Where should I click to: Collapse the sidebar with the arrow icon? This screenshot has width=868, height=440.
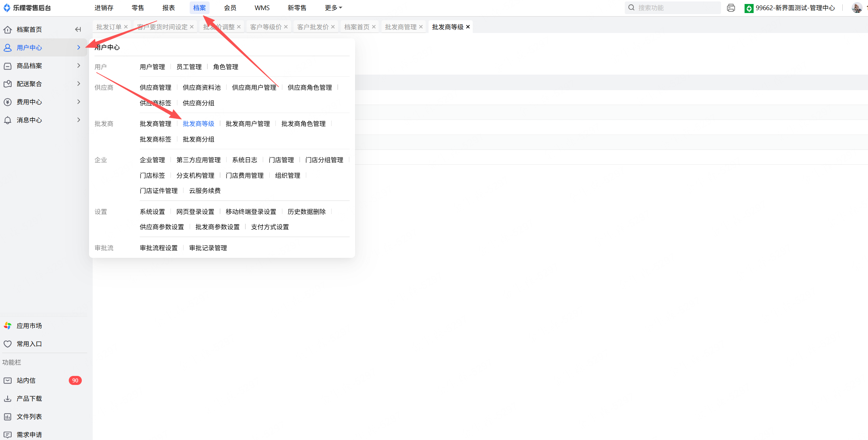[x=78, y=29]
